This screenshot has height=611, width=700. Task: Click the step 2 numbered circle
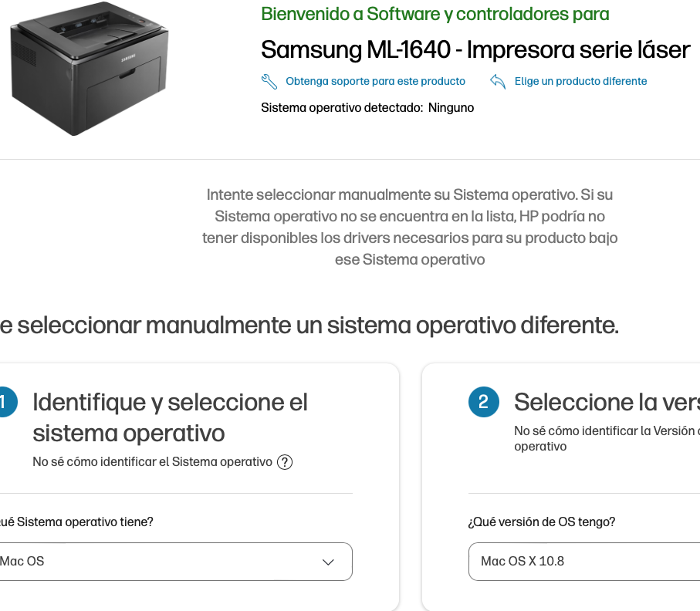pos(483,402)
